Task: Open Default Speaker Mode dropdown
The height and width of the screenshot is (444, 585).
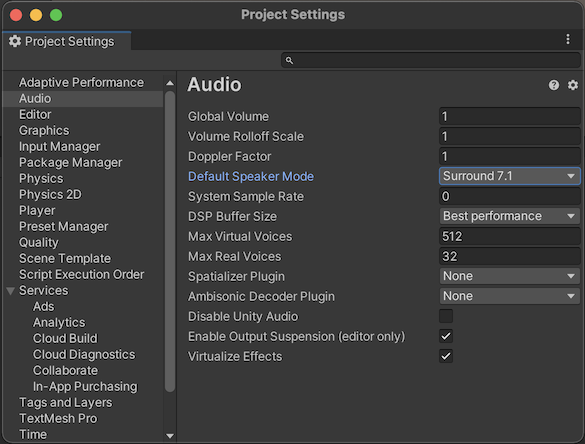Action: (x=510, y=176)
